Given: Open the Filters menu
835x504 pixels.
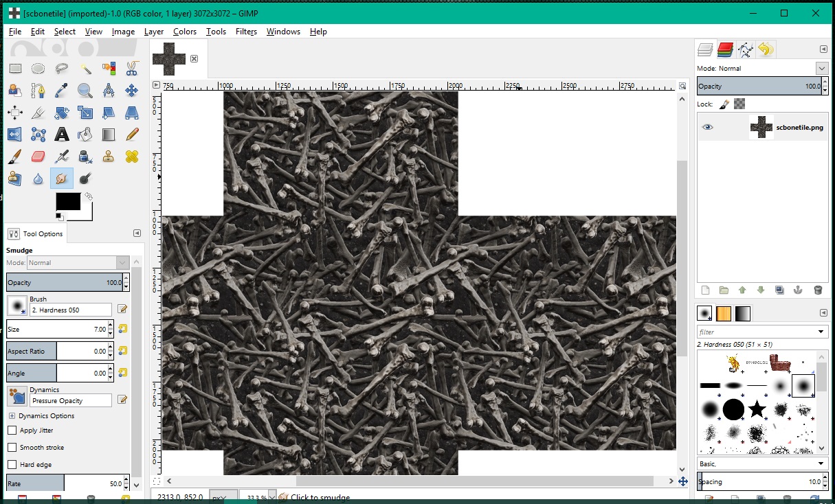Looking at the screenshot, I should [x=246, y=32].
